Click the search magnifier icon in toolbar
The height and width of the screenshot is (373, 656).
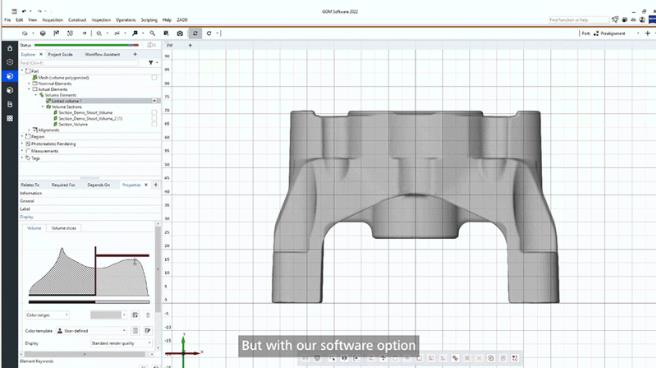[153, 33]
